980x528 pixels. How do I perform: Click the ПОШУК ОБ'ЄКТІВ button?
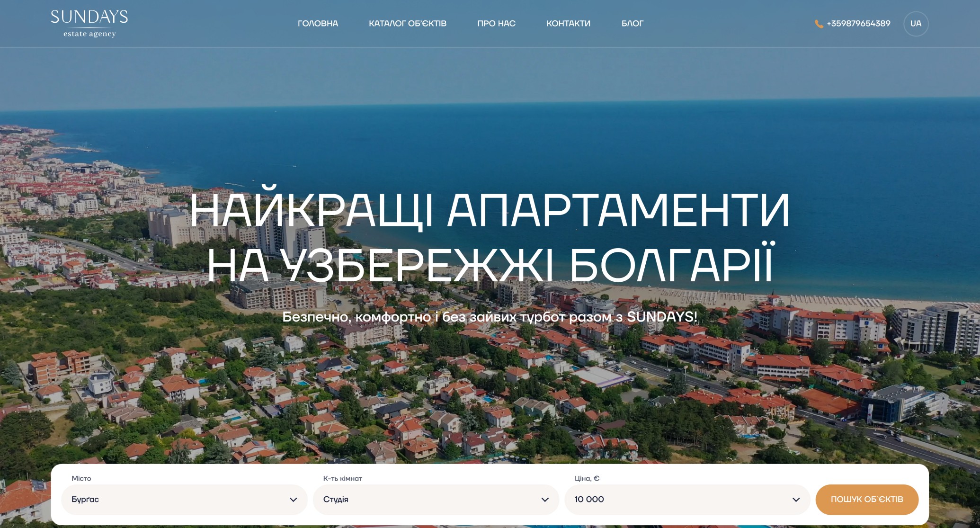867,500
